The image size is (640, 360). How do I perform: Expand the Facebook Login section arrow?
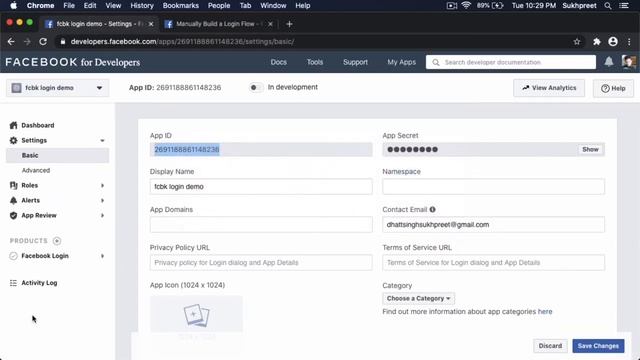tap(102, 256)
